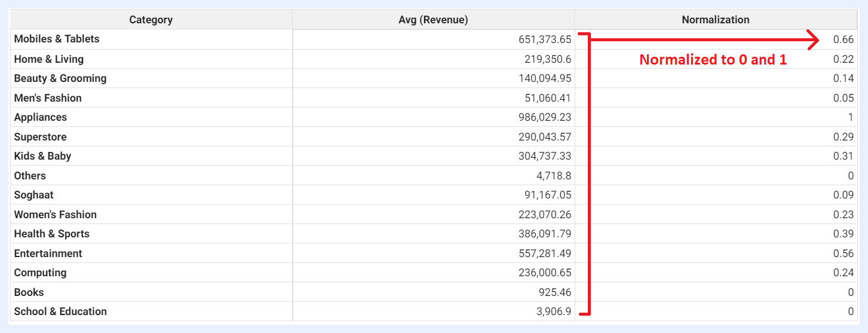868x333 pixels.
Task: Click revenue value 557,281.49
Action: (545, 253)
